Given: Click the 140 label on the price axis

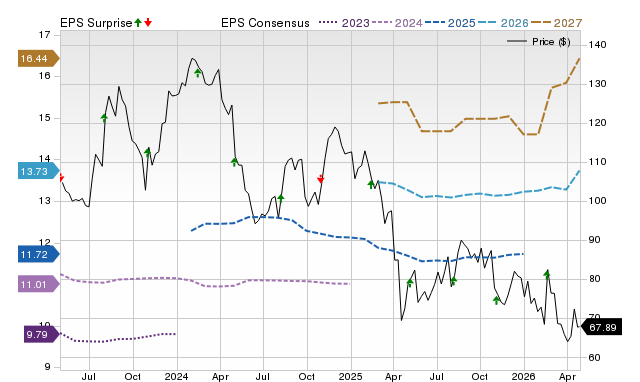Looking at the screenshot, I should 597,44.
